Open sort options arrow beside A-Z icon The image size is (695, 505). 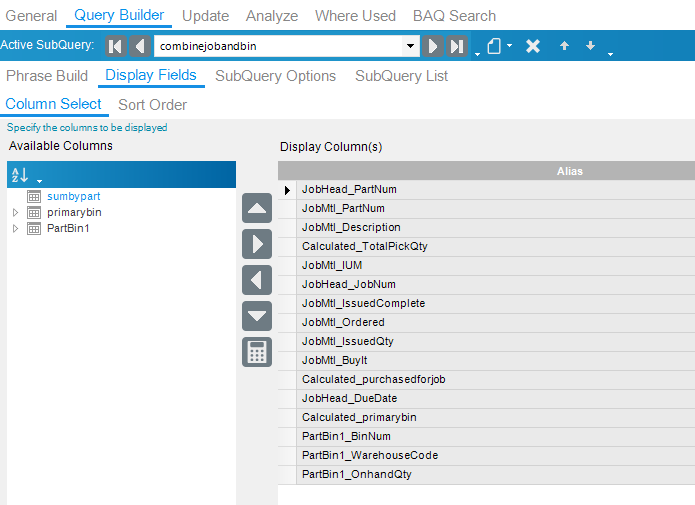click(x=39, y=181)
